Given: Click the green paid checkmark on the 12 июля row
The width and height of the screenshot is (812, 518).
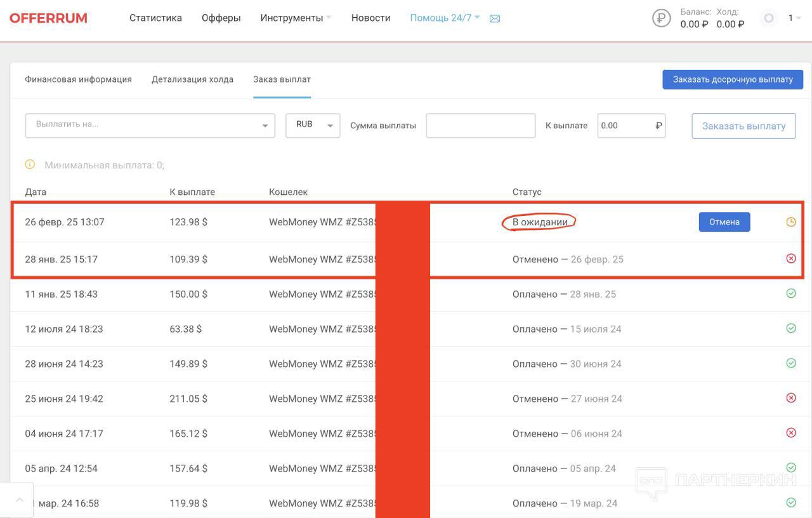Looking at the screenshot, I should click(x=790, y=328).
